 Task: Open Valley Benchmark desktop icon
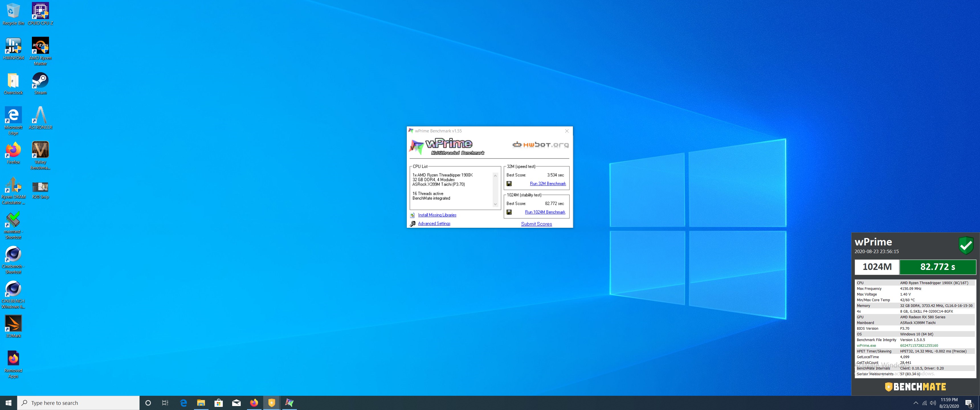[40, 155]
